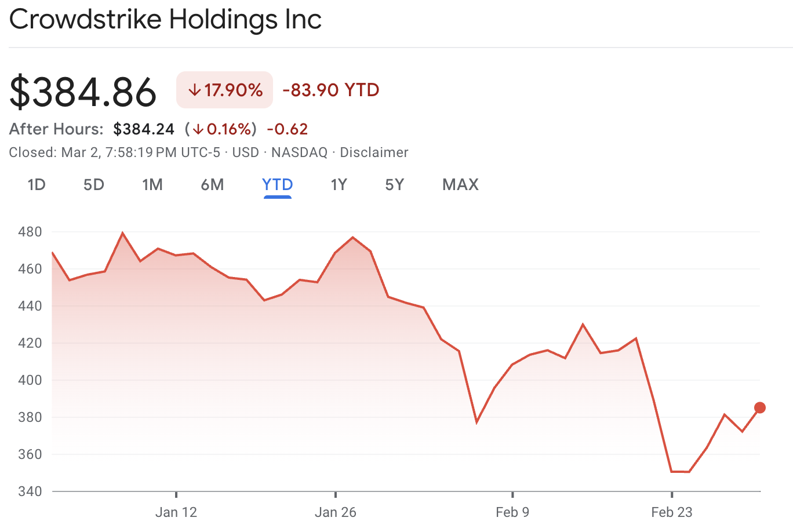Open the Disclaimer link
Image resolution: width=793 pixels, height=532 pixels.
pos(374,152)
